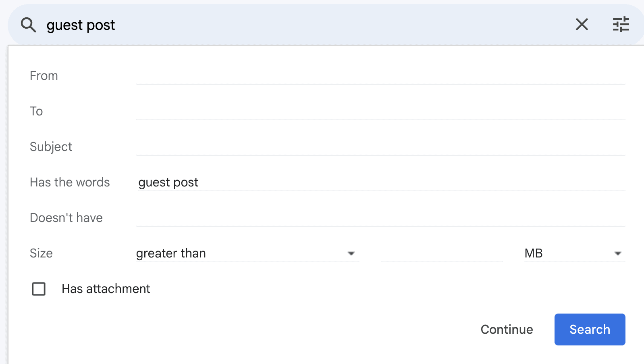This screenshot has width=644, height=364.
Task: Select the Subject input field
Action: coord(380,147)
